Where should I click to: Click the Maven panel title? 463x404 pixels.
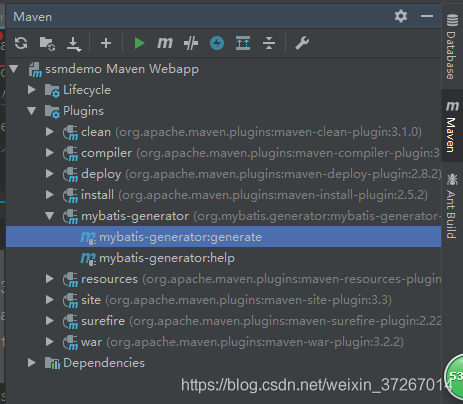point(33,17)
